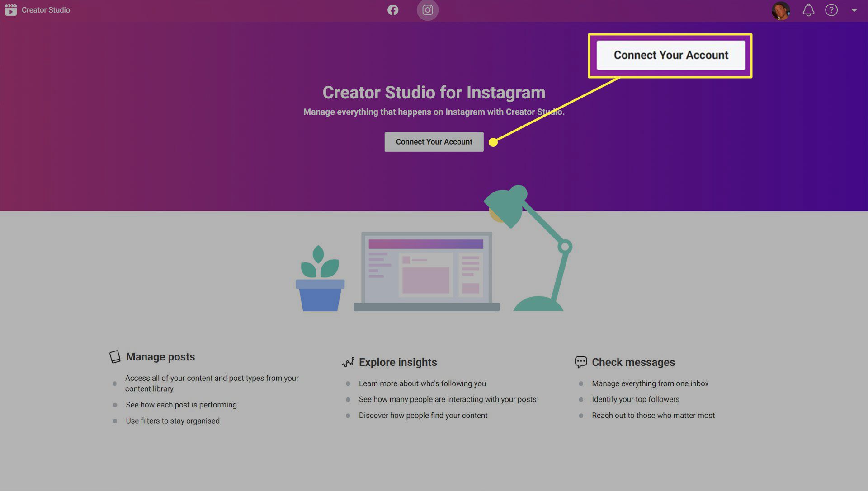
Task: Click 'Use filters to stay organised'
Action: (173, 421)
